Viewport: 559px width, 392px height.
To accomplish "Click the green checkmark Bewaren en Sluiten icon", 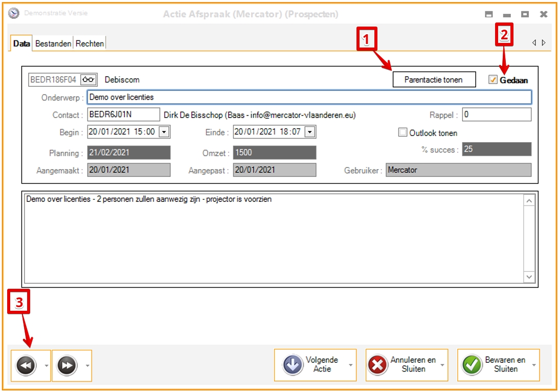I will click(472, 365).
